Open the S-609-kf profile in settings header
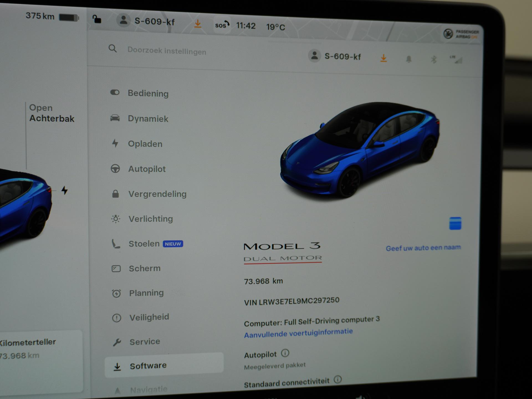This screenshot has width=532, height=399. coord(334,56)
